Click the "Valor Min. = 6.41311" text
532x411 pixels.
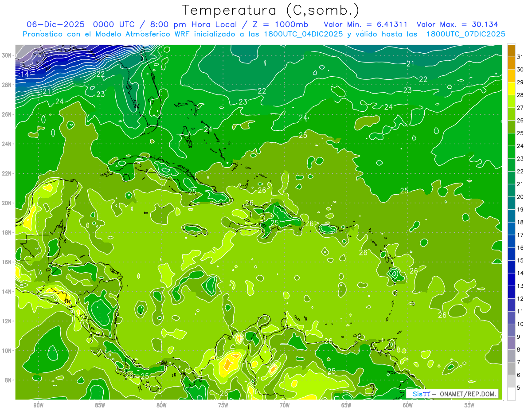365,24
